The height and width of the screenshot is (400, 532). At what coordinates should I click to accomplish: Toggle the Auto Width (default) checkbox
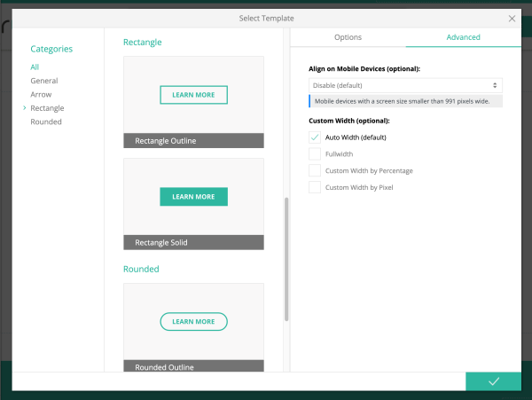pyautogui.click(x=315, y=137)
